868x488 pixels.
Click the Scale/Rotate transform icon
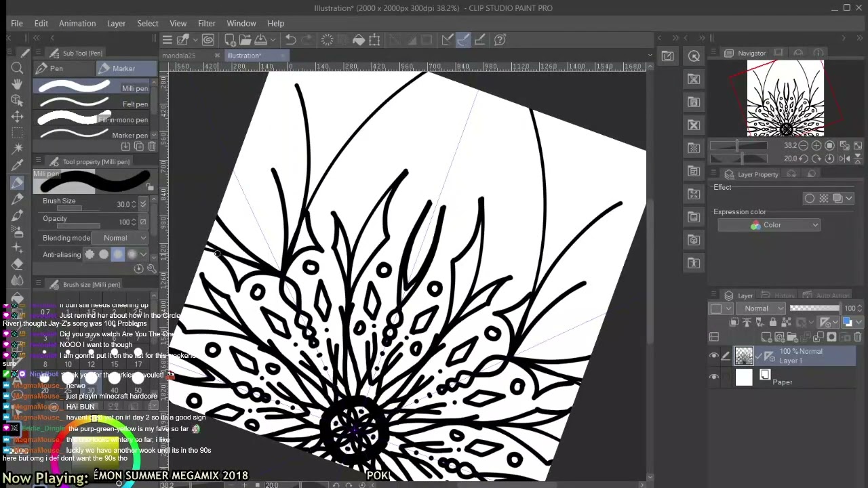click(x=374, y=40)
